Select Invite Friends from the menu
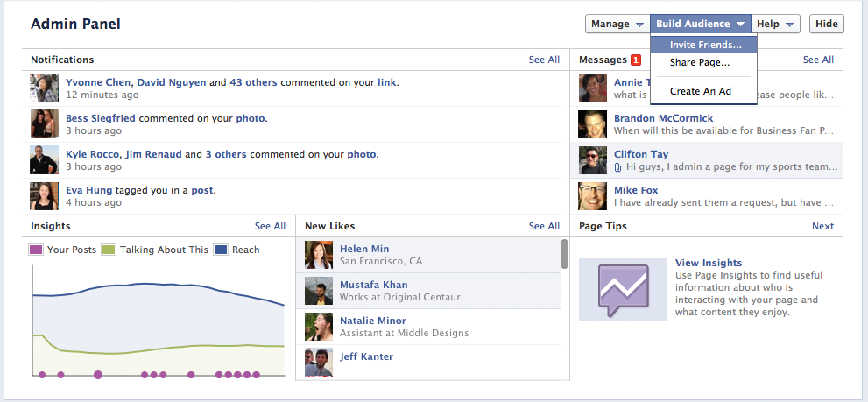The image size is (868, 402). [x=704, y=44]
